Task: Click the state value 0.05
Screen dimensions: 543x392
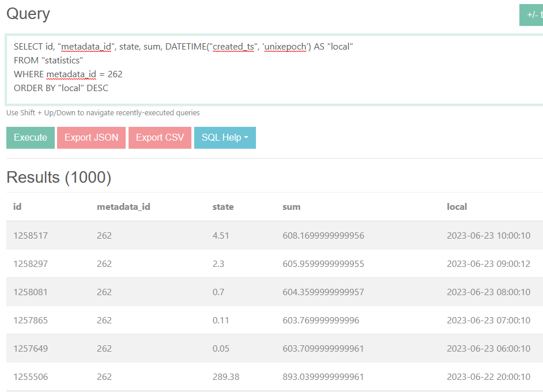Action: point(221,348)
